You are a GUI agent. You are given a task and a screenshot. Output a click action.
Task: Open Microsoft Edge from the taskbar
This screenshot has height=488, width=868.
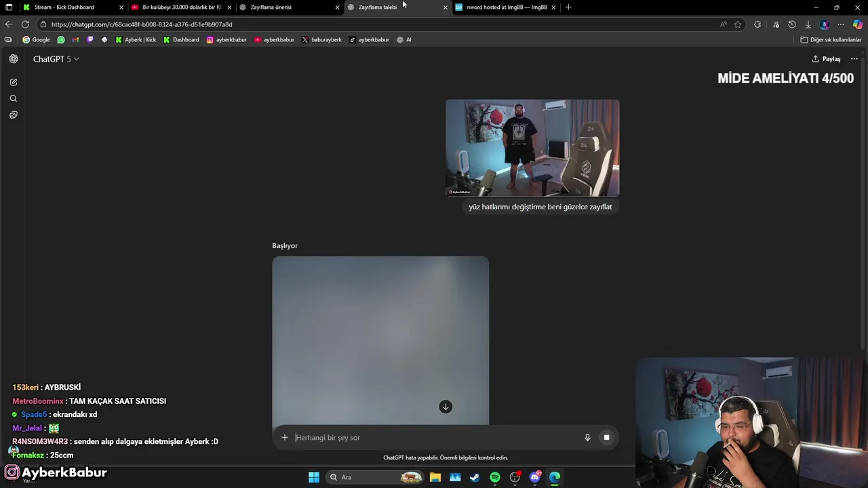pyautogui.click(x=555, y=477)
